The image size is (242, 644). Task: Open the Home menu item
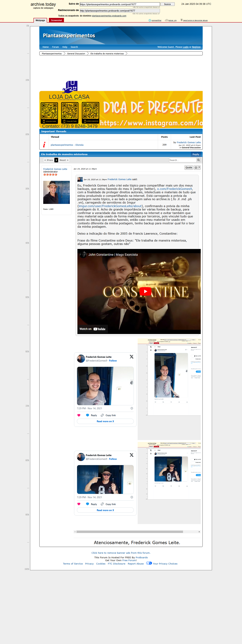[x=46, y=47]
